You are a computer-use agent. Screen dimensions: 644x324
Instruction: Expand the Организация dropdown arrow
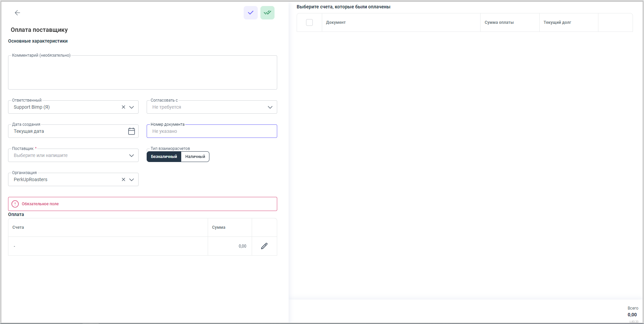click(132, 179)
